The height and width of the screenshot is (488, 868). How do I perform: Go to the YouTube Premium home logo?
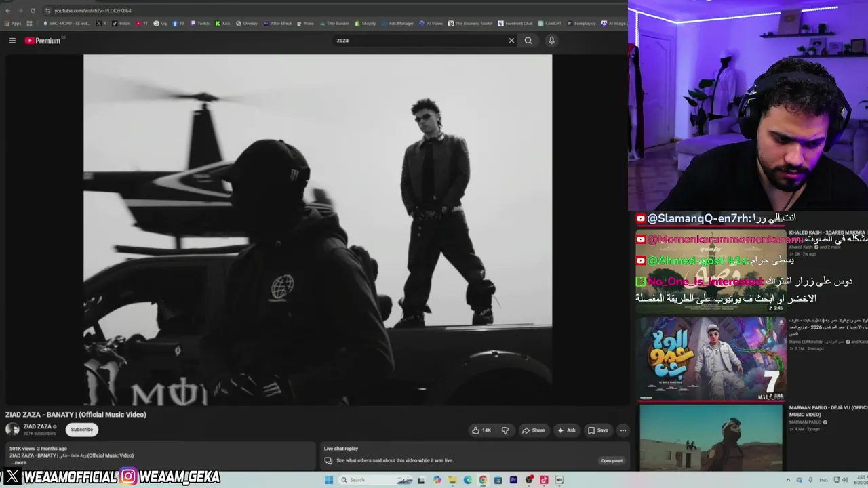43,41
